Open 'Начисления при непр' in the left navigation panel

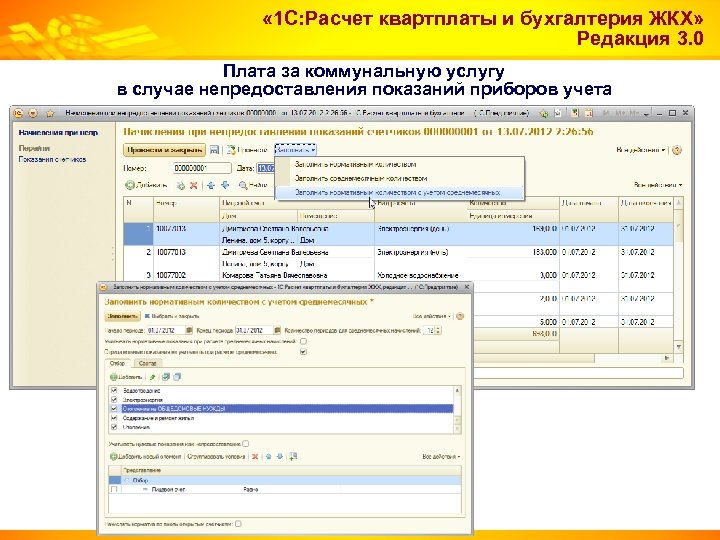(x=58, y=133)
